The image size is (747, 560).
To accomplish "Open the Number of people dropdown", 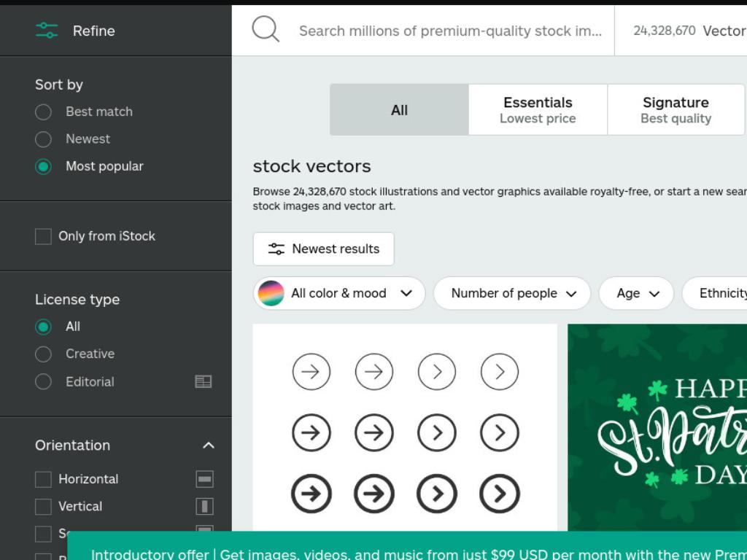I will 511,293.
